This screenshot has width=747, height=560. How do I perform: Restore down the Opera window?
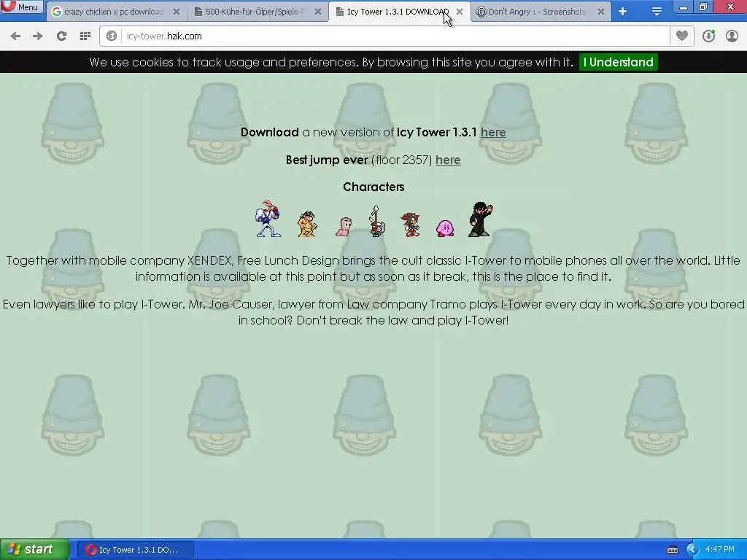point(703,7)
